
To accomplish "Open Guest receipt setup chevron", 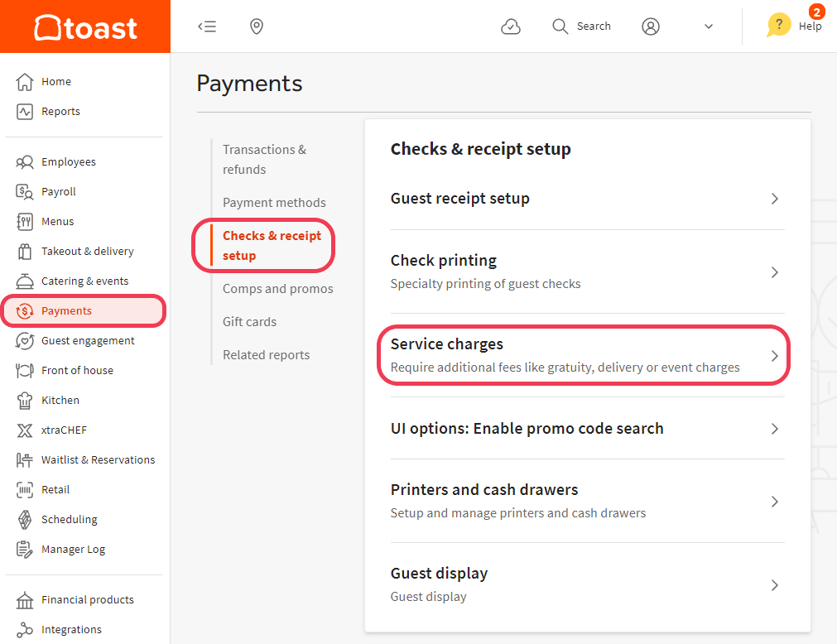I will tap(775, 199).
